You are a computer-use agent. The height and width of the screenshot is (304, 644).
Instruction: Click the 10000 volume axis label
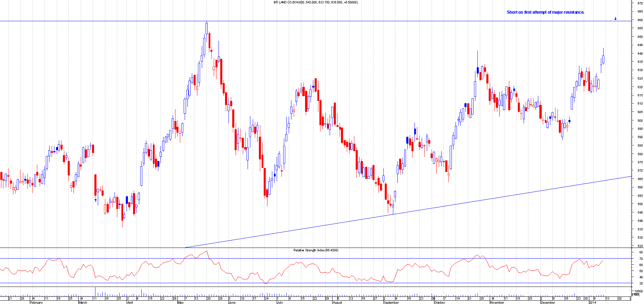click(638, 291)
